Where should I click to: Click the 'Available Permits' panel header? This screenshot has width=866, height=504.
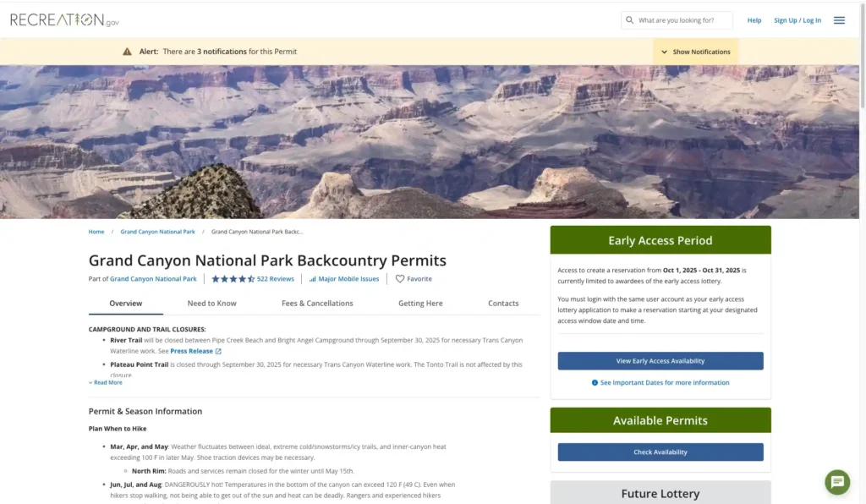(x=660, y=420)
